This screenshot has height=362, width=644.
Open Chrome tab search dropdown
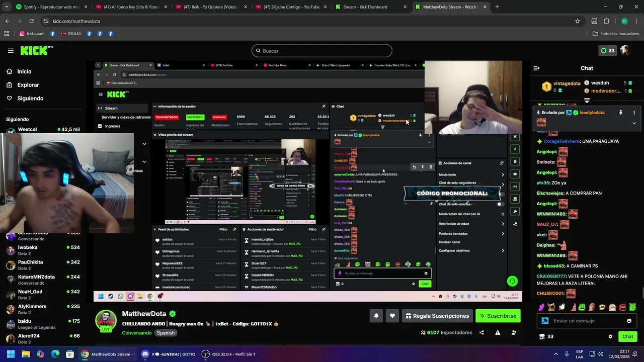pos(6,7)
